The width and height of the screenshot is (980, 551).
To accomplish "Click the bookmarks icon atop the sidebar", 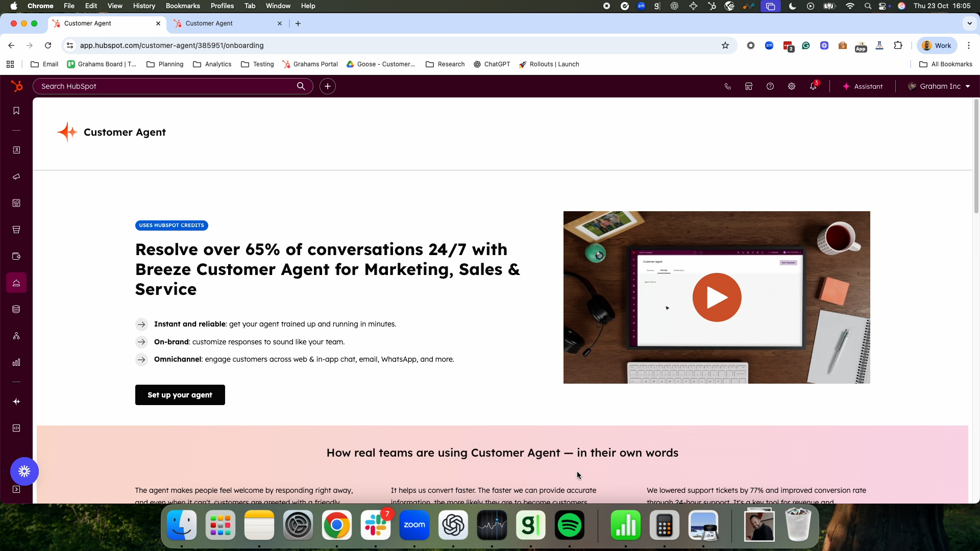I will pyautogui.click(x=16, y=111).
